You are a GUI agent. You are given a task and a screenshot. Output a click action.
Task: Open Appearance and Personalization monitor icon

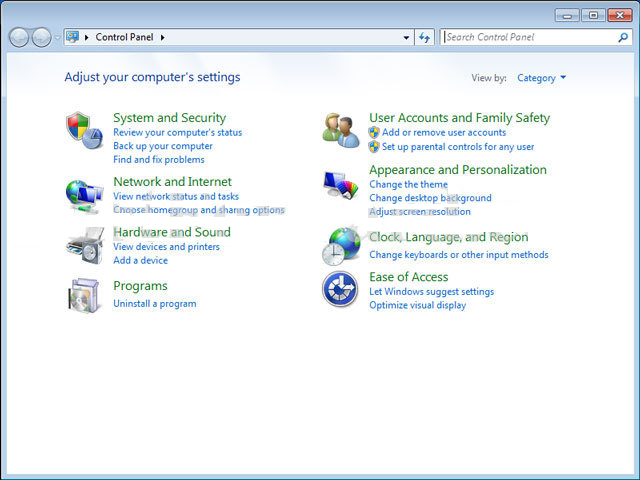(x=341, y=185)
